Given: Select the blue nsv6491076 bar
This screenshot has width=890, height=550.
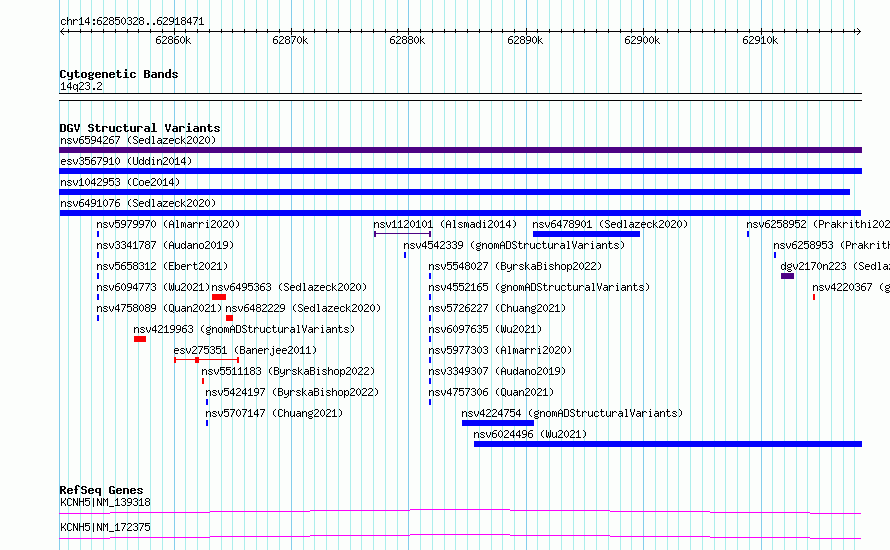Looking at the screenshot, I should [460, 213].
